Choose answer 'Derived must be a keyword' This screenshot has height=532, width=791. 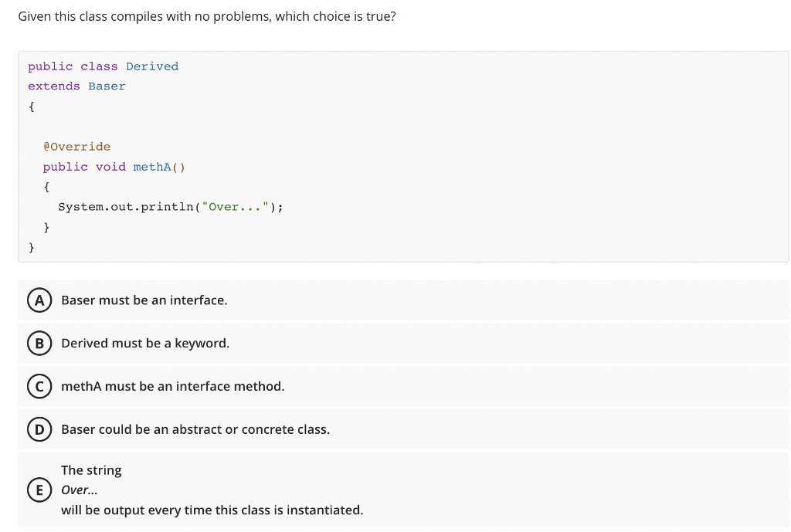[x=144, y=343]
